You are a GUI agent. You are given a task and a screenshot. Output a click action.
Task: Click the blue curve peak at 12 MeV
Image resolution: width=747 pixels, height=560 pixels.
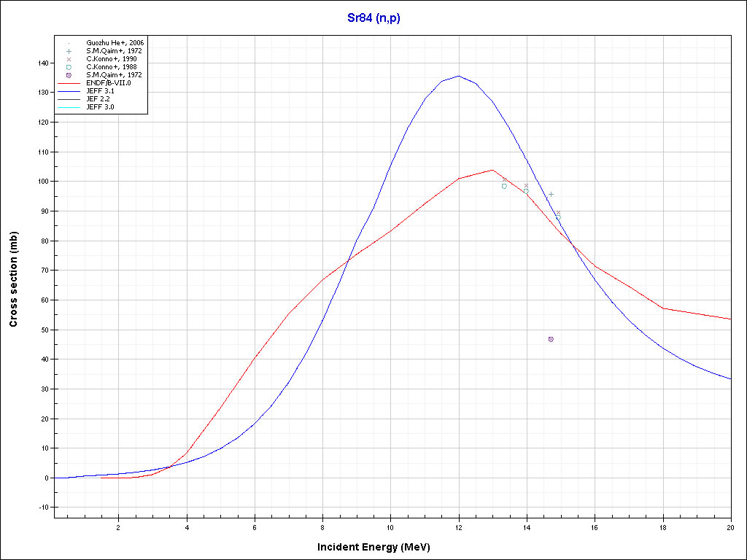pos(459,76)
